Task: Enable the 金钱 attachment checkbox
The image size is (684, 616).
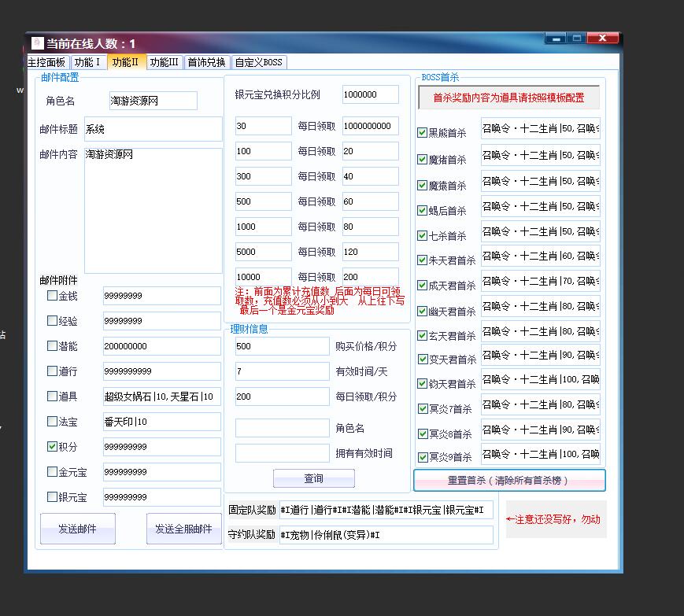Action: 53,296
